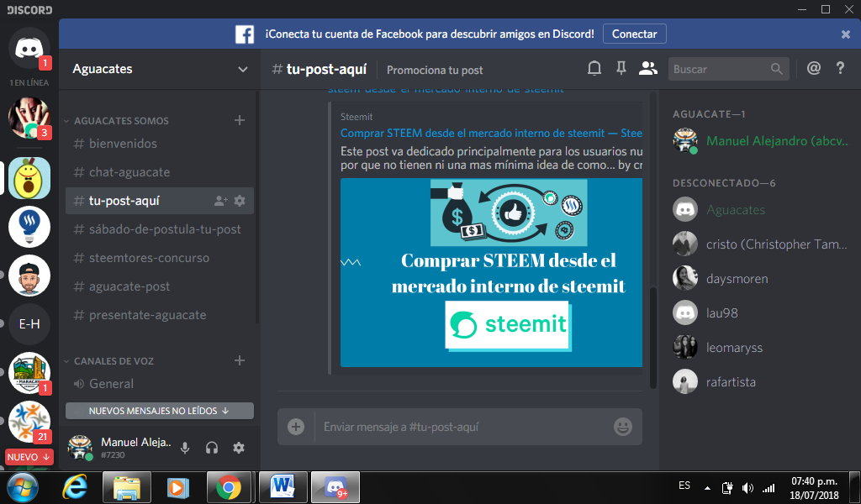Open user settings gear icon
Image resolution: width=861 pixels, height=504 pixels.
[238, 448]
